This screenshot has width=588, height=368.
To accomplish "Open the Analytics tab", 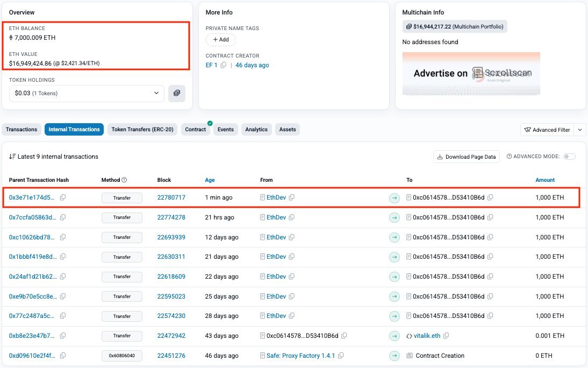I will (256, 129).
